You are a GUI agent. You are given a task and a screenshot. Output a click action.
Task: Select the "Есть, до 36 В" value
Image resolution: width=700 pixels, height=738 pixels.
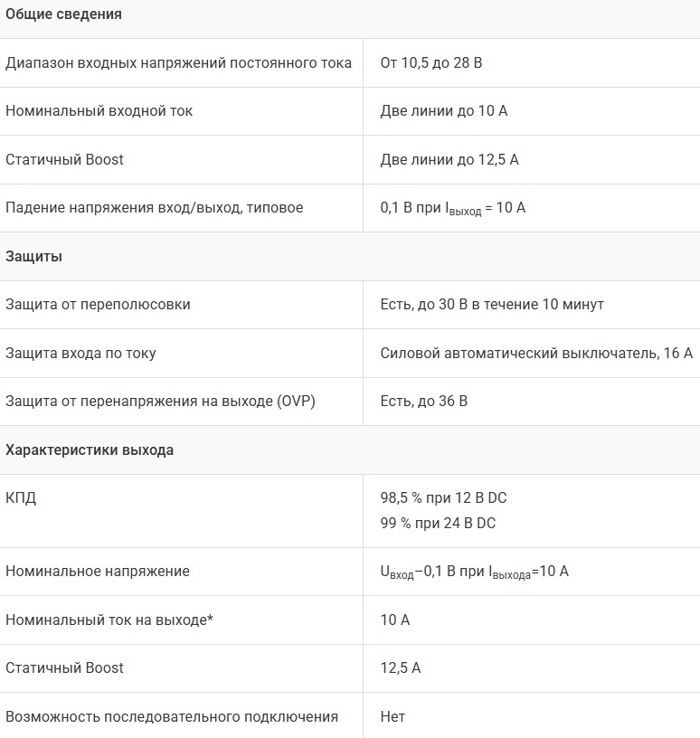[423, 402]
